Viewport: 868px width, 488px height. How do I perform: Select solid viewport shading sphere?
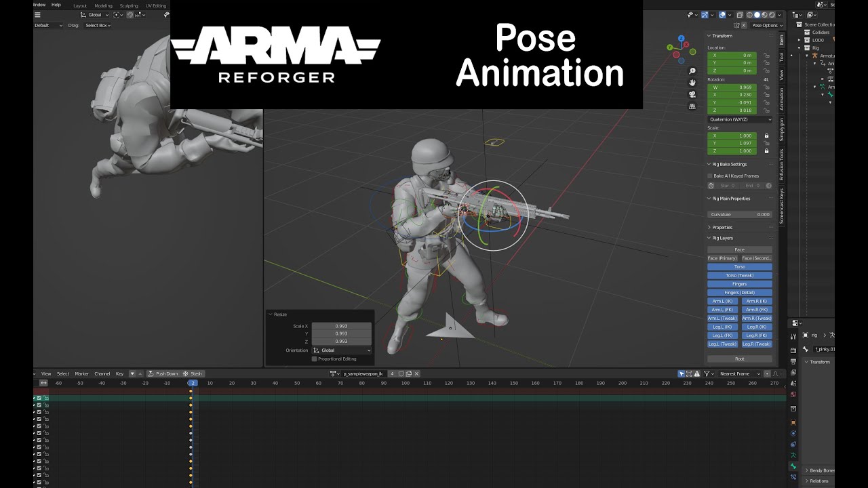pyautogui.click(x=757, y=14)
